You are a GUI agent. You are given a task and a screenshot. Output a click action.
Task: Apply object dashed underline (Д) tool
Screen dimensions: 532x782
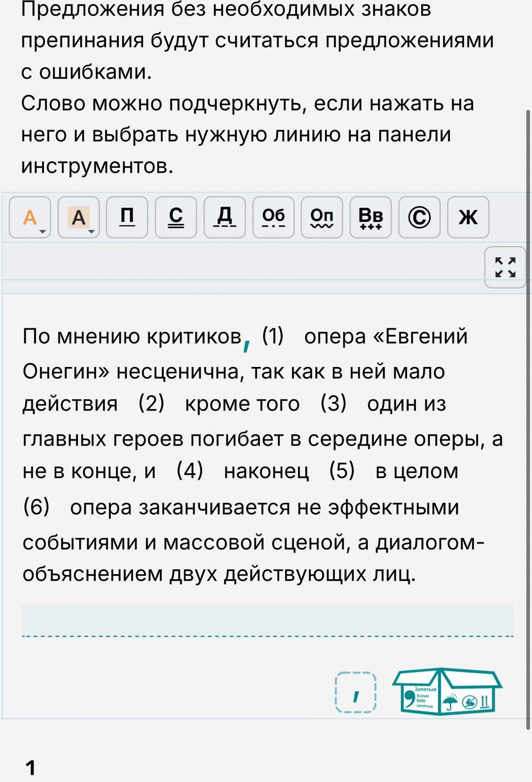pos(224,217)
